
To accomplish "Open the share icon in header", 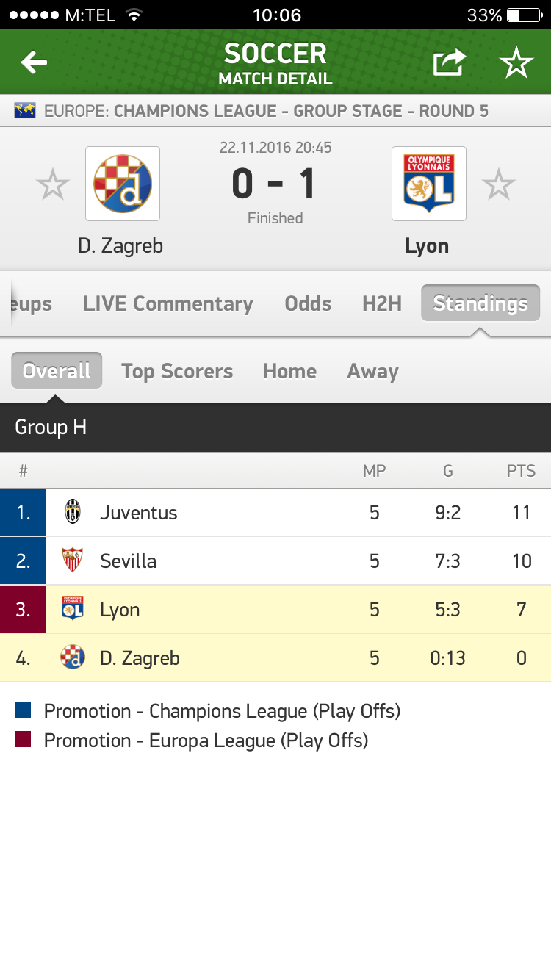I will click(449, 63).
